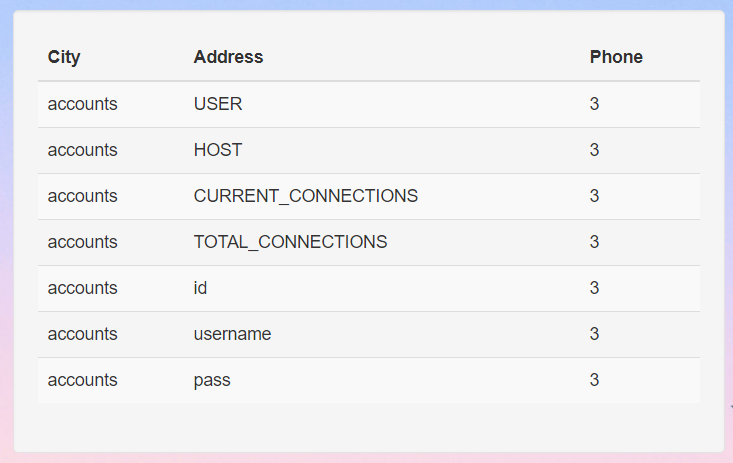This screenshot has width=733, height=463.
Task: Select accounts in the TOTAL_CONNECTIONS row
Action: pyautogui.click(x=82, y=242)
